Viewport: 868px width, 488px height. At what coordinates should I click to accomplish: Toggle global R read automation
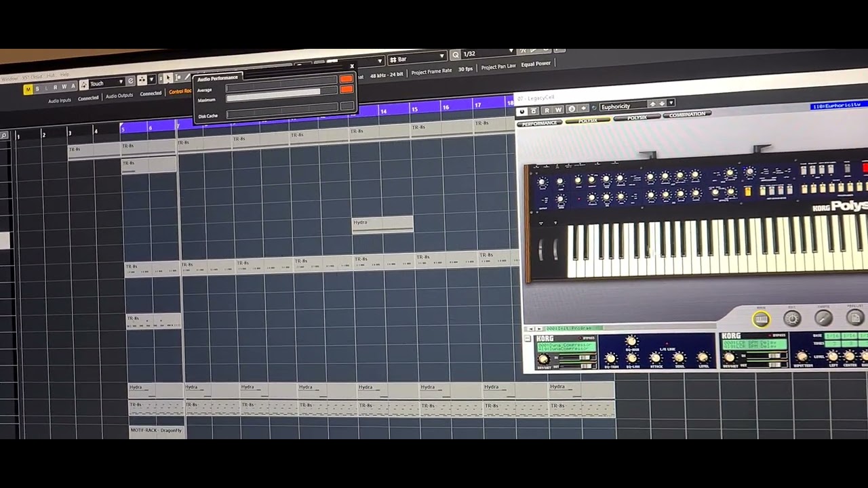pyautogui.click(x=56, y=87)
